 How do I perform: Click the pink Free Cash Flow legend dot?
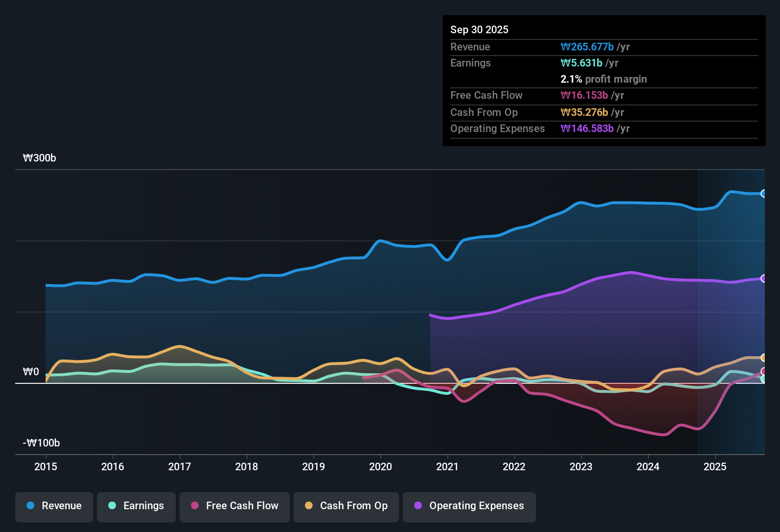click(195, 506)
